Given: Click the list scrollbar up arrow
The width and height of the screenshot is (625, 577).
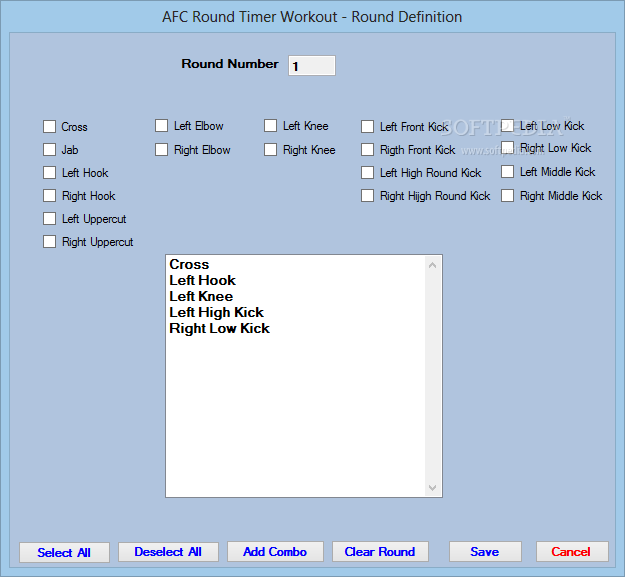Looking at the screenshot, I should point(432,265).
